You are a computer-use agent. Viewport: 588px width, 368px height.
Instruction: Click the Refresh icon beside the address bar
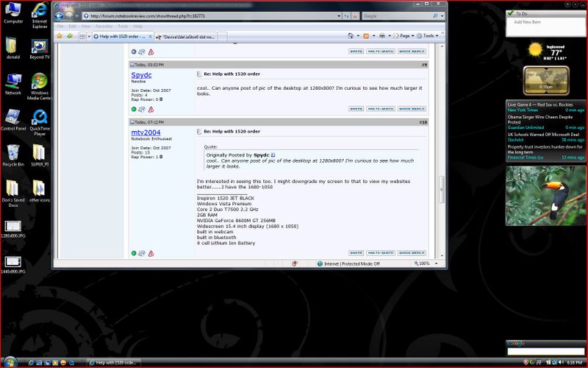tap(346, 15)
